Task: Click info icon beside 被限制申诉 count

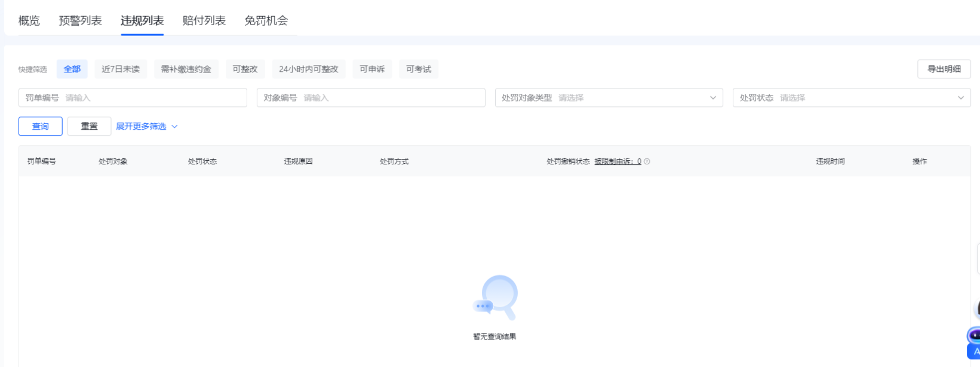Action: click(647, 161)
